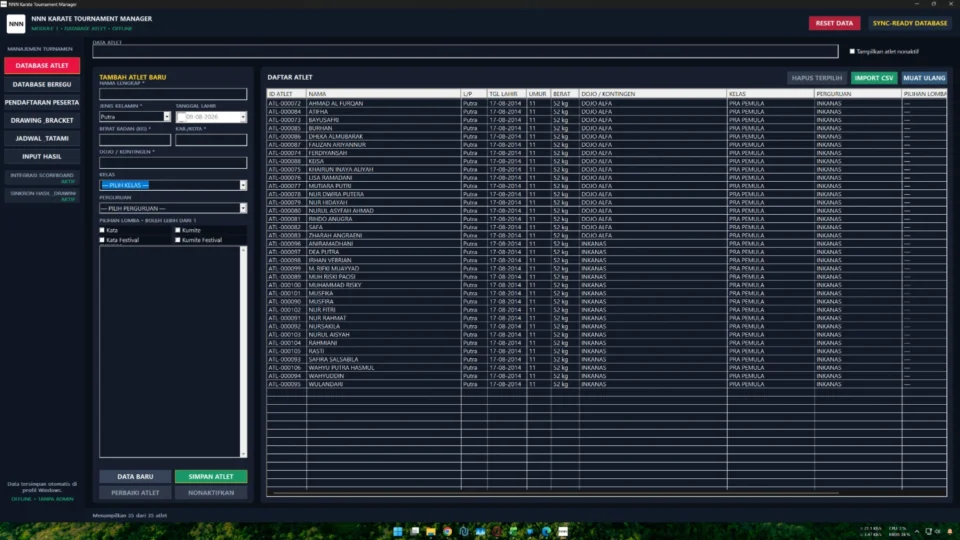Screen dimensions: 960x540
Task: Open File Explorer from the taskbar
Action: [x=431, y=531]
